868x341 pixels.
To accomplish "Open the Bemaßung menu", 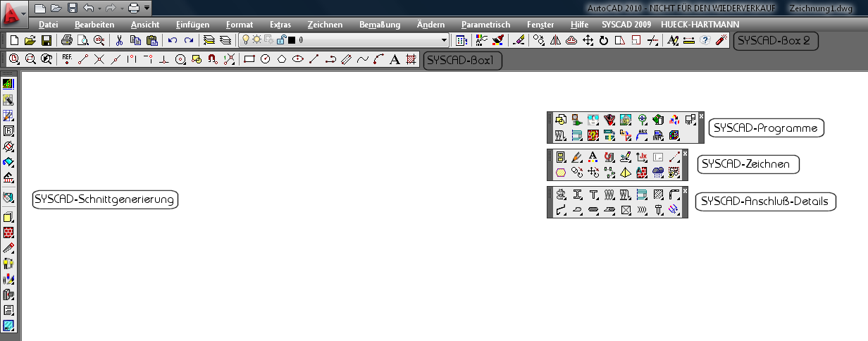I will (380, 24).
